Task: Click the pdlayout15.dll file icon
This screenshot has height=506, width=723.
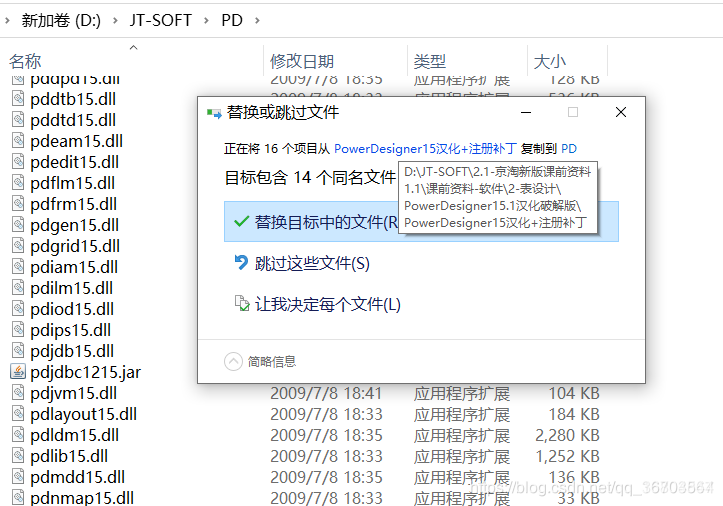Action: tap(18, 414)
